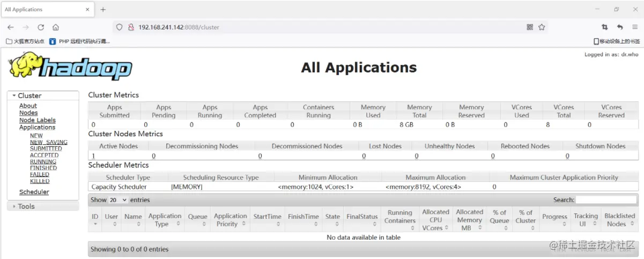Open the Node Labels link

38,120
